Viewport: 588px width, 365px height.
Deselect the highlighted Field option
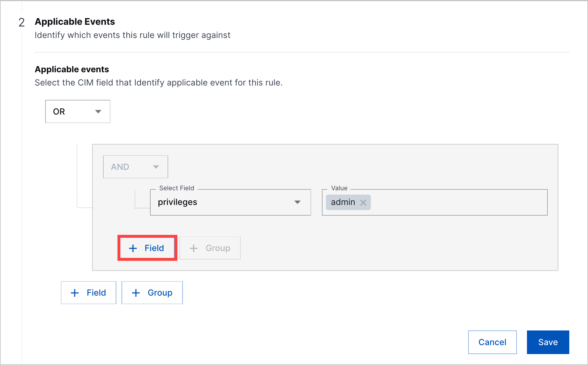[147, 248]
